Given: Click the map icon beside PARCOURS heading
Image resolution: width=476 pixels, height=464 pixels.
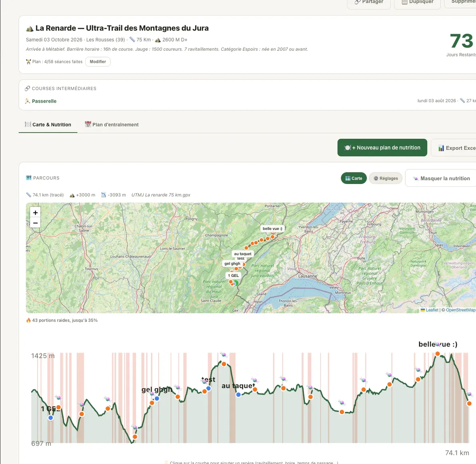Looking at the screenshot, I should (29, 178).
